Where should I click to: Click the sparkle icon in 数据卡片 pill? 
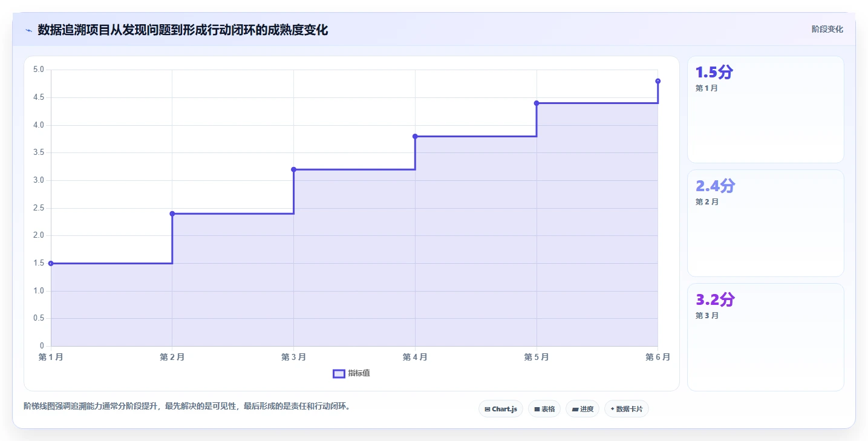613,410
